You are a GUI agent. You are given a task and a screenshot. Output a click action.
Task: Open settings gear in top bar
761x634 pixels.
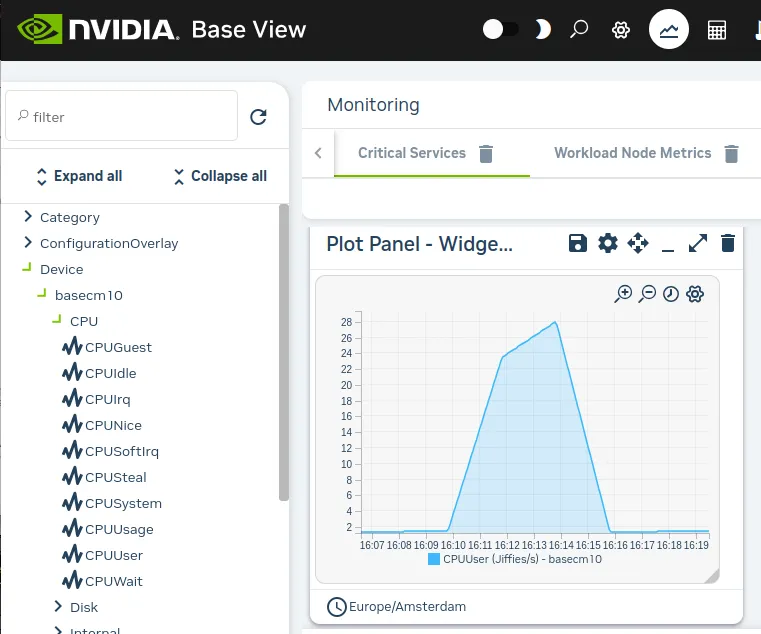621,30
